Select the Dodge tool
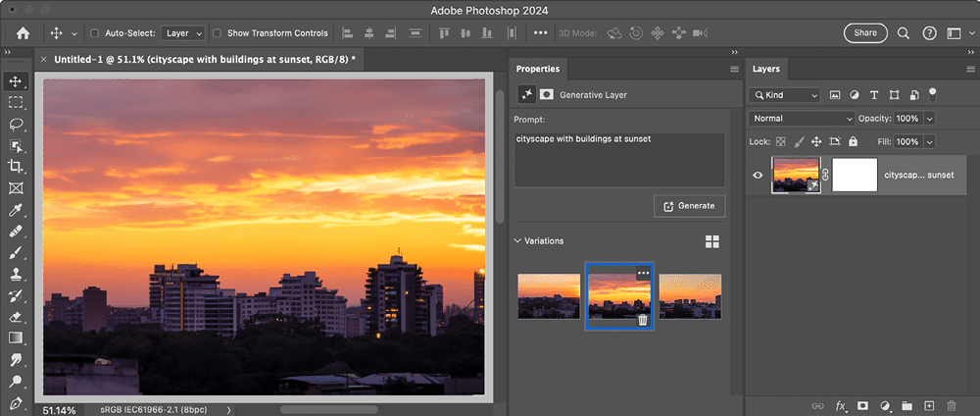Viewport: 980px width, 416px height. 16,381
